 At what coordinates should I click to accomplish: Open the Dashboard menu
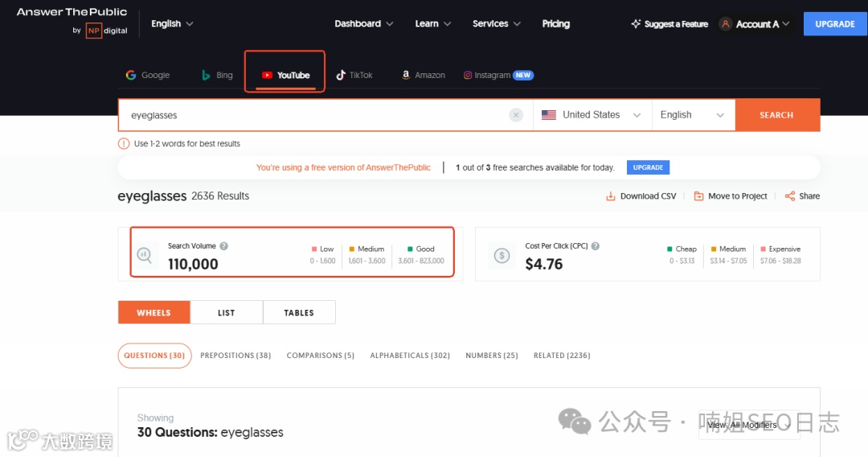click(363, 24)
